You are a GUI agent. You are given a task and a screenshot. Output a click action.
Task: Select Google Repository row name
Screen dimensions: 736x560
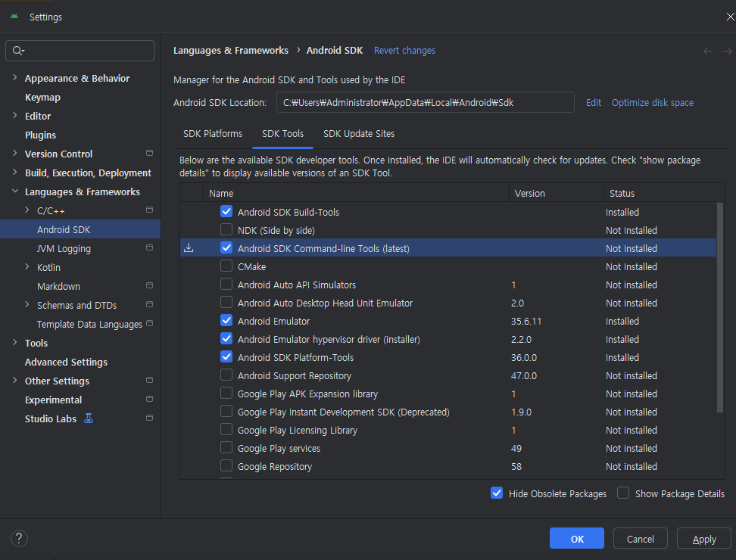pyautogui.click(x=275, y=467)
